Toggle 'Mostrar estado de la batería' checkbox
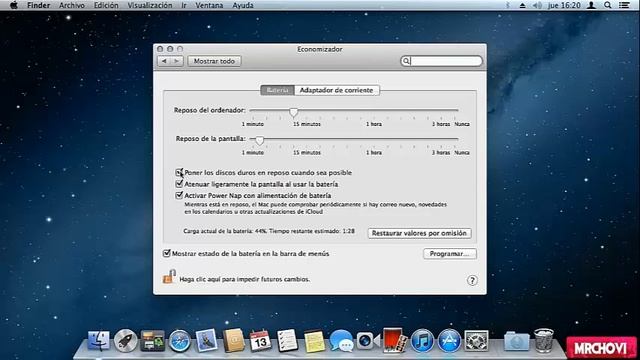 point(167,253)
